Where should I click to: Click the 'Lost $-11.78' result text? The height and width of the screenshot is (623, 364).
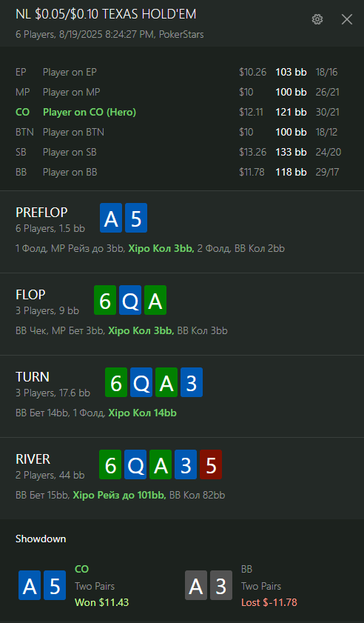tap(269, 602)
